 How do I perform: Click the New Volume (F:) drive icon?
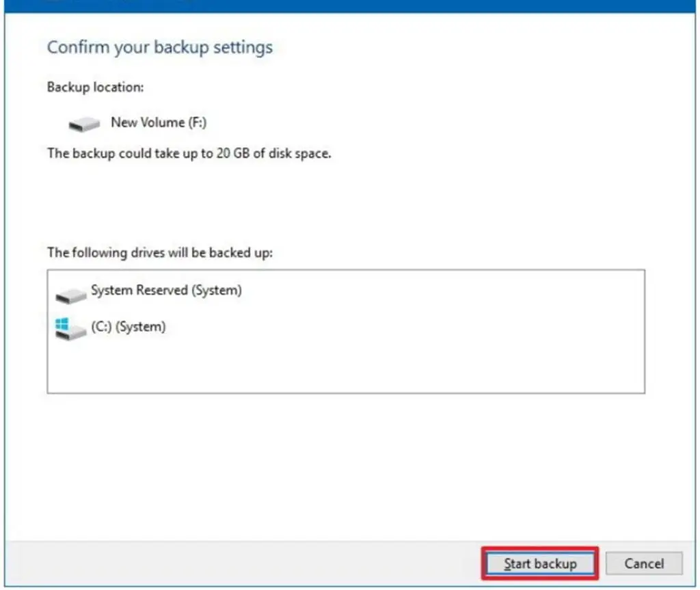pos(85,124)
